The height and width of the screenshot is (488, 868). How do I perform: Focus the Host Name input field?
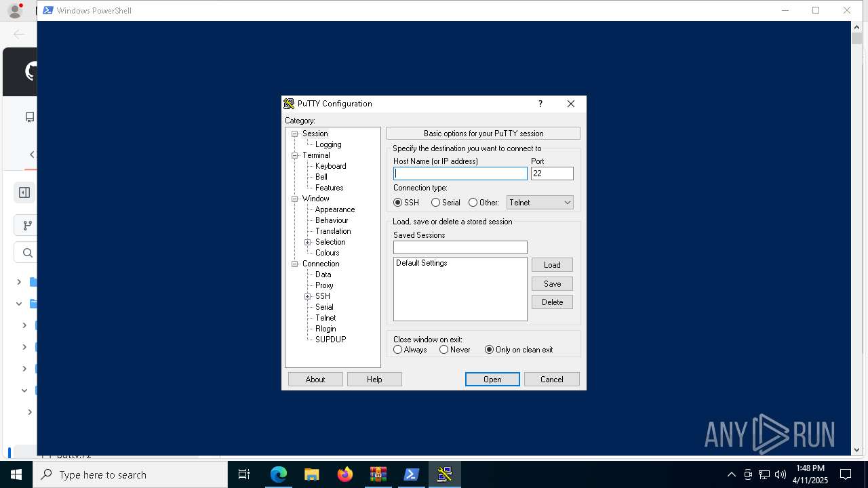pos(460,174)
